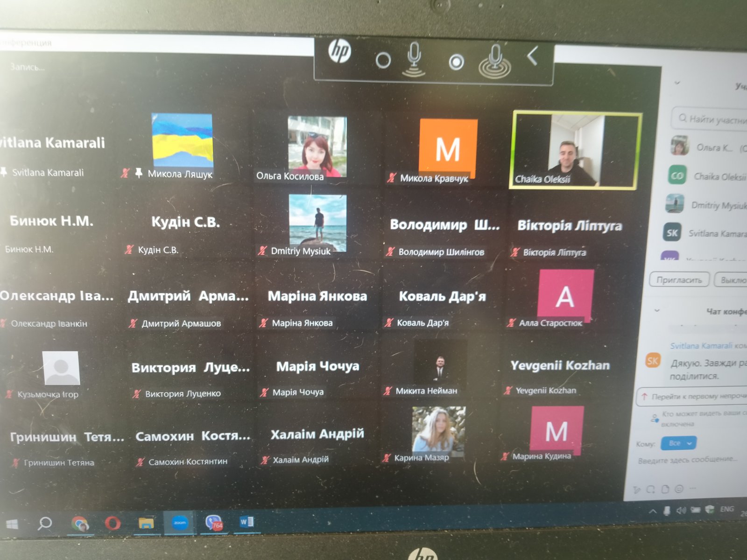Image resolution: width=747 pixels, height=560 pixels.
Task: Click the 'Пригласить' invite button
Action: pos(679,280)
